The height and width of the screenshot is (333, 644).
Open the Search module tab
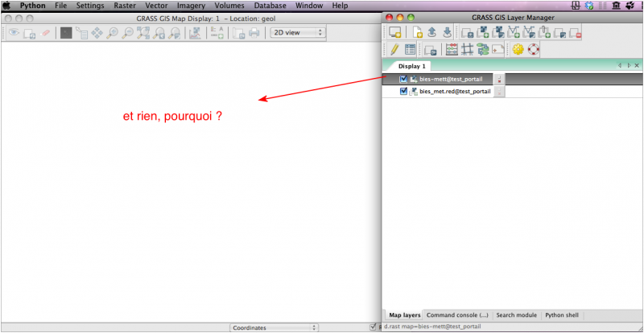[x=516, y=315]
